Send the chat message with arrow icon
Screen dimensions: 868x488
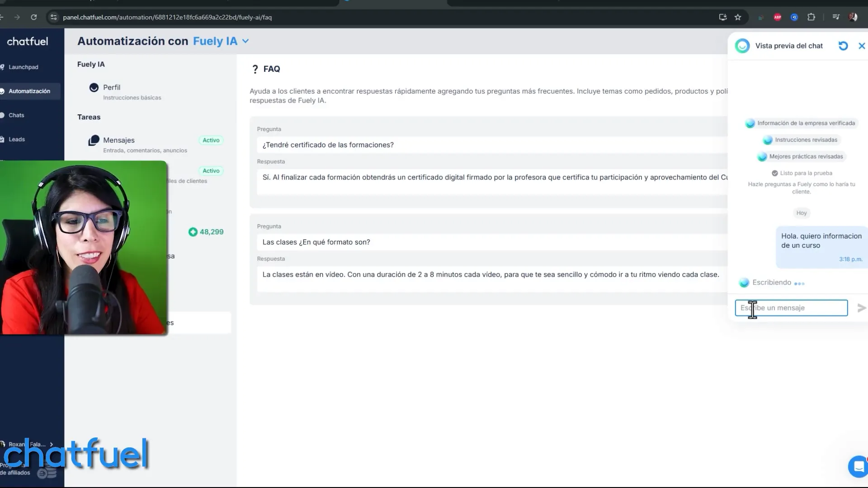click(862, 308)
